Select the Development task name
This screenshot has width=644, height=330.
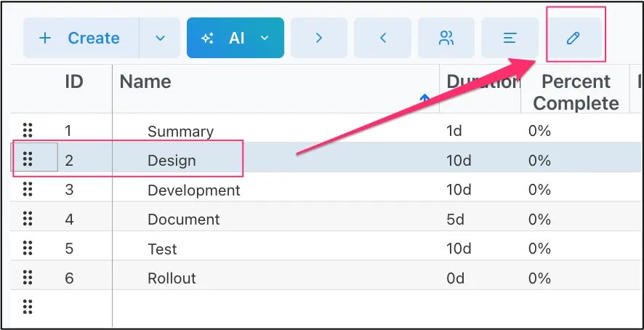(194, 190)
